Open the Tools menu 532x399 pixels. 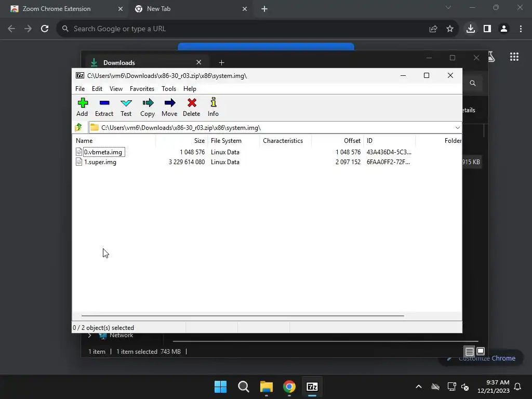(x=169, y=88)
